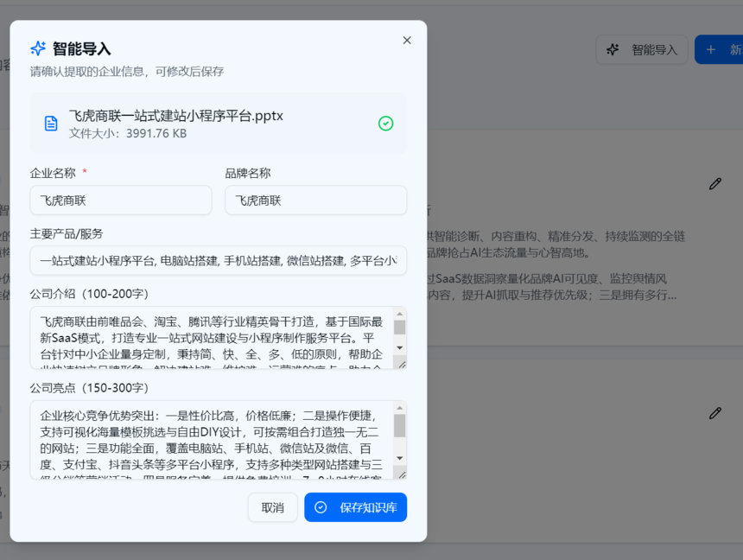
Task: Click the upper pencil edit icon behind the dialog
Action: tap(714, 183)
